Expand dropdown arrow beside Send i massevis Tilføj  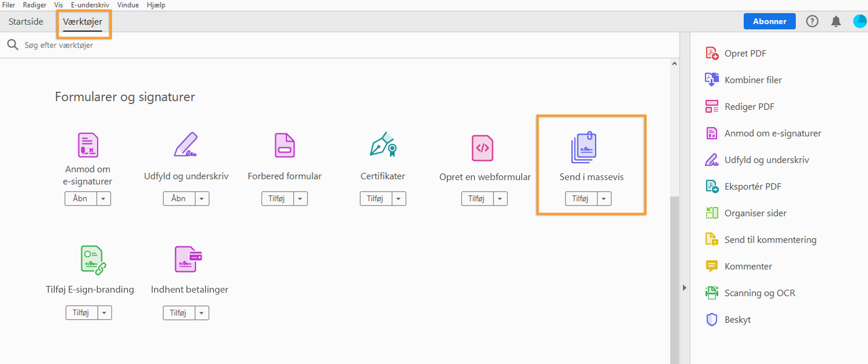[603, 199]
